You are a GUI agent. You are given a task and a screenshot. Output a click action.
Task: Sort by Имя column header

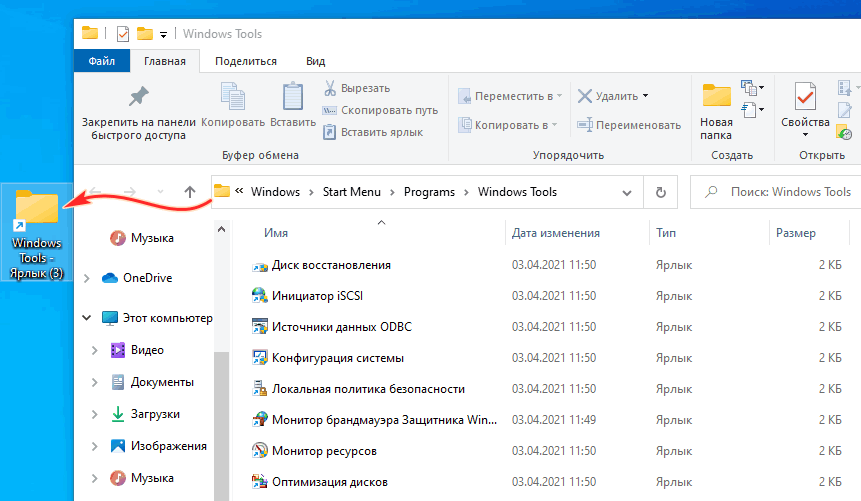(276, 233)
